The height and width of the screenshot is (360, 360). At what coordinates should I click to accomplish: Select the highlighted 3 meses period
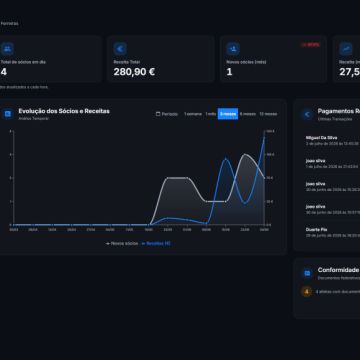click(x=228, y=114)
